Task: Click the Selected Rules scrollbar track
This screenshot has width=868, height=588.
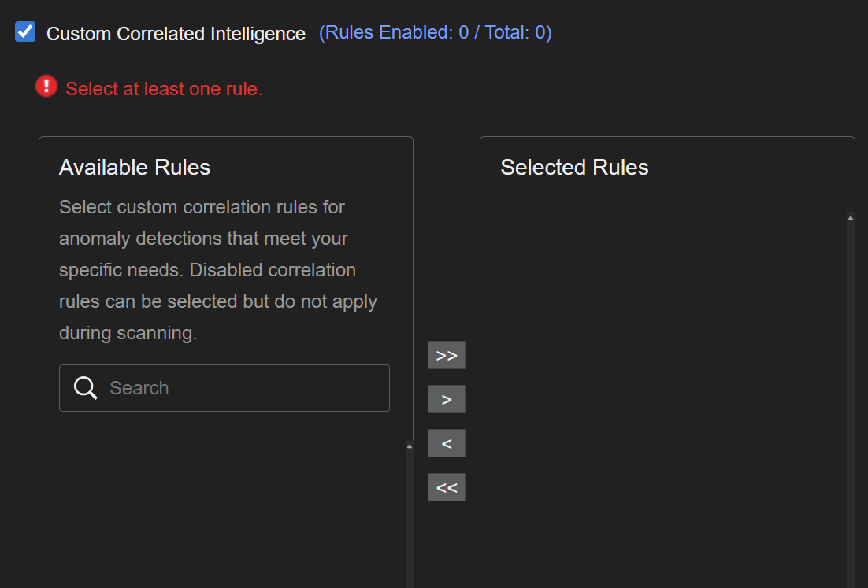Action: pos(850,394)
